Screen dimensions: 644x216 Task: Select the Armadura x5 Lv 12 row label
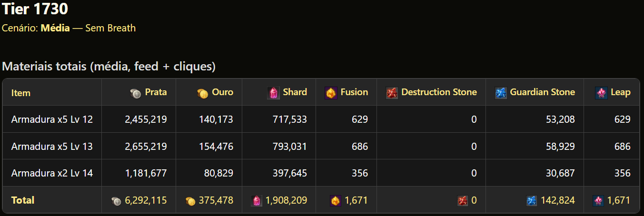pos(52,119)
